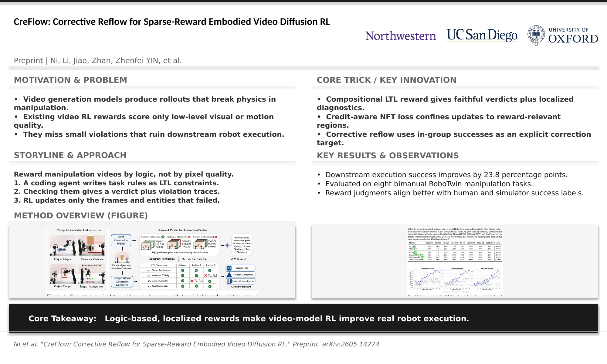The width and height of the screenshot is (607, 364).
Task: Click the "Violated Constraints" output box
Action: click(241, 275)
